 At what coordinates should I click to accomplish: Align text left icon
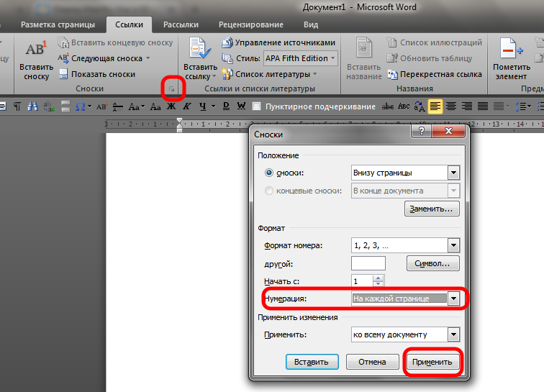click(435, 106)
